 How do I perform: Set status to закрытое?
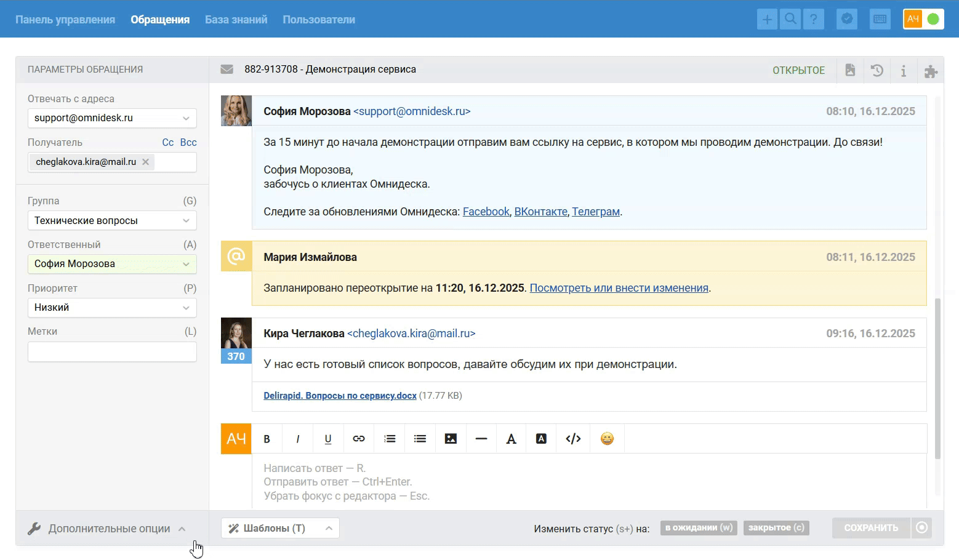(x=776, y=527)
